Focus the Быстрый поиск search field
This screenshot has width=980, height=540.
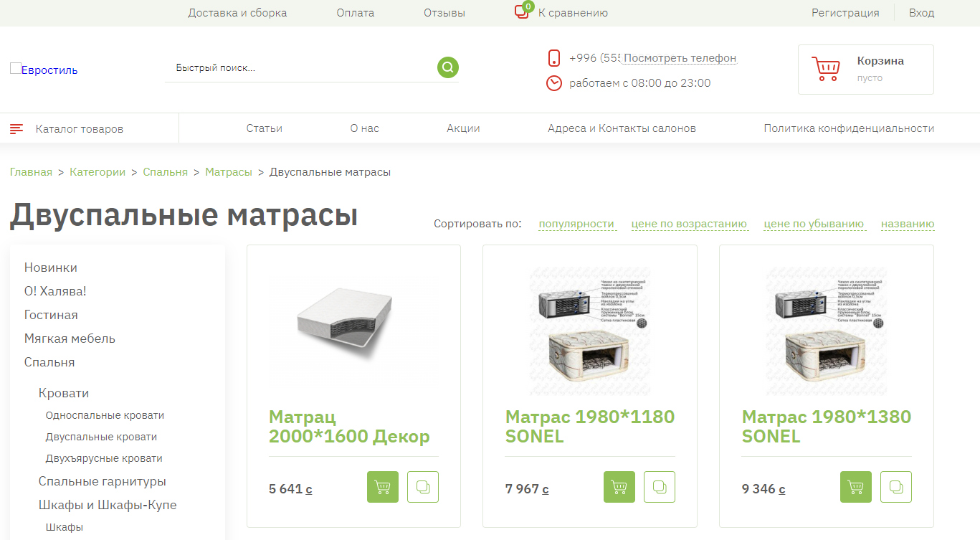coord(301,68)
